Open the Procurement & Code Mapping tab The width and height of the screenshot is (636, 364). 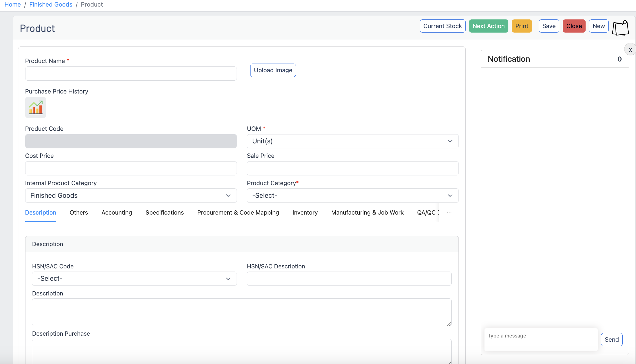tap(238, 212)
